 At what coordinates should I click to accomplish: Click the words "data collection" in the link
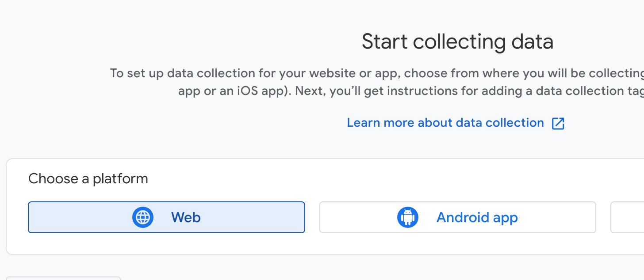click(x=499, y=123)
